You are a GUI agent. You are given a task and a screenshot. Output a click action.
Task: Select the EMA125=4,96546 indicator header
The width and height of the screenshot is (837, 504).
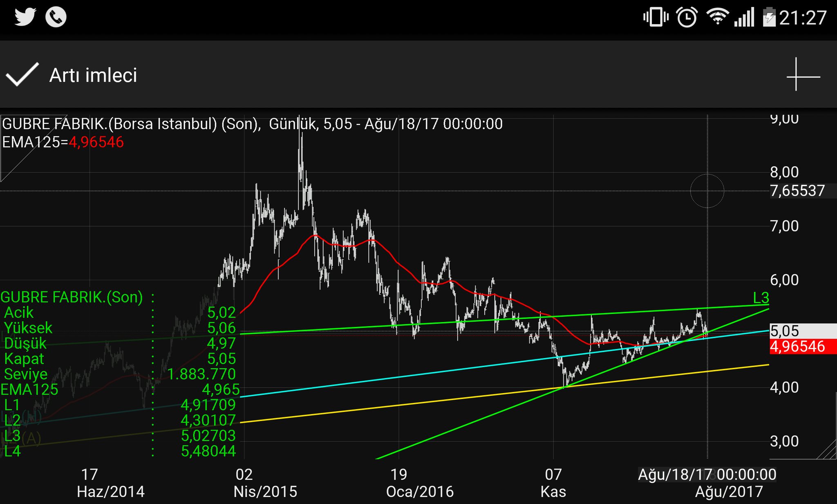pyautogui.click(x=63, y=142)
